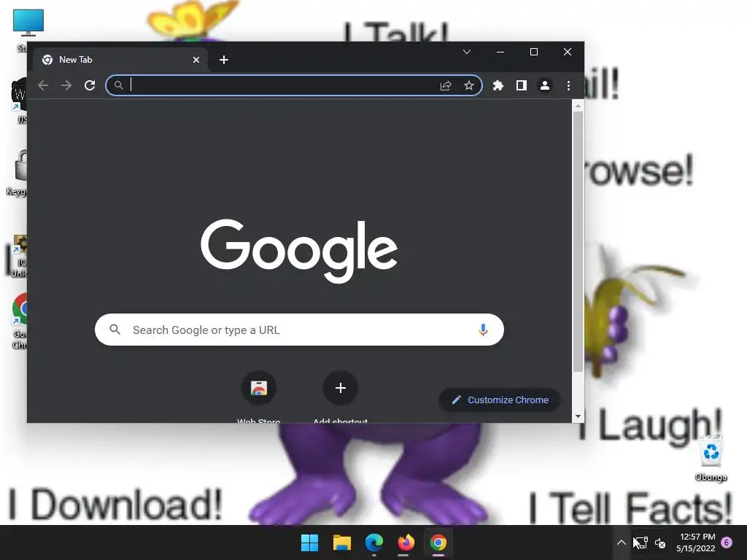This screenshot has width=747, height=560.
Task: Click the muted volume icon in the tray
Action: click(660, 542)
